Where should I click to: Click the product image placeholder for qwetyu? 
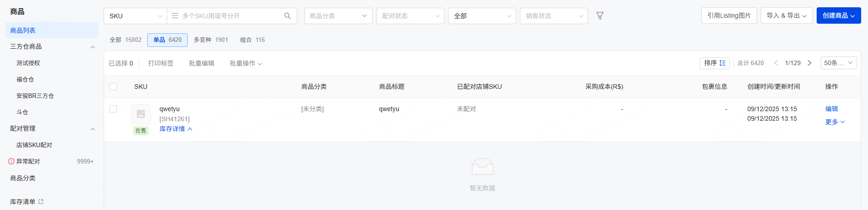pos(141,114)
